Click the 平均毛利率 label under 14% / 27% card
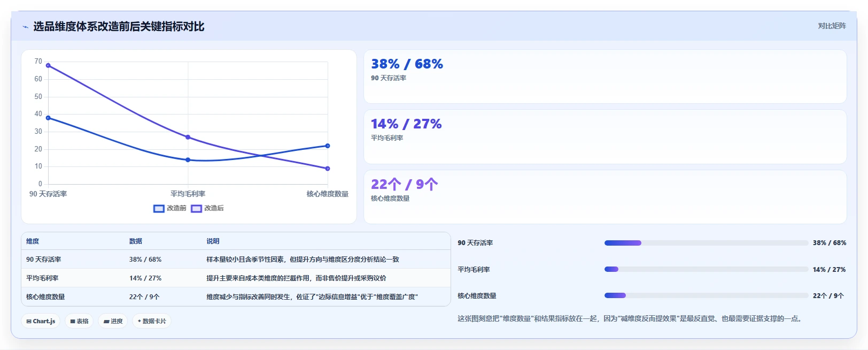This screenshot has width=868, height=350. coord(387,138)
